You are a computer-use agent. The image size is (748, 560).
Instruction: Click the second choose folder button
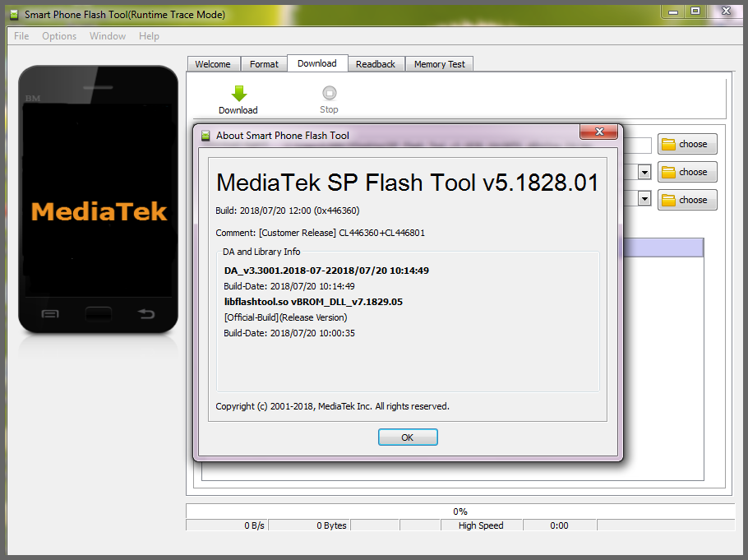687,172
